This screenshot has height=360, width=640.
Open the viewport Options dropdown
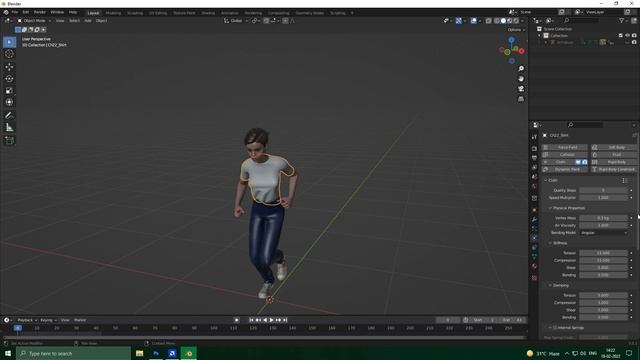pyautogui.click(x=516, y=30)
